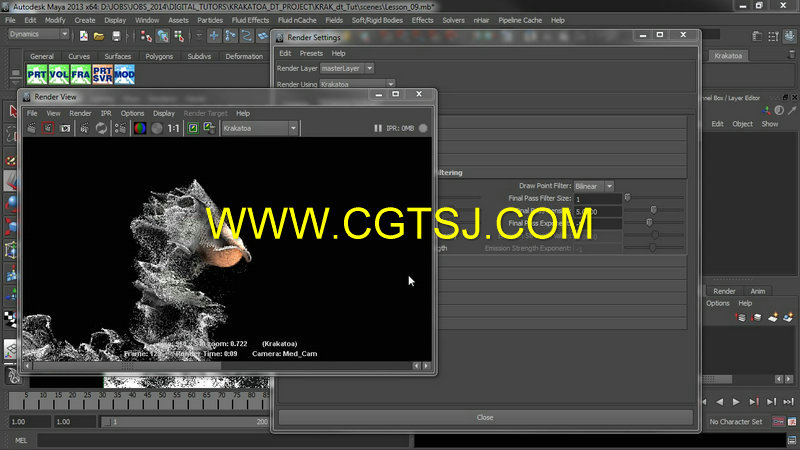Viewport: 800px width, 450px height.
Task: Select by object type mode icon
Action: (x=163, y=36)
